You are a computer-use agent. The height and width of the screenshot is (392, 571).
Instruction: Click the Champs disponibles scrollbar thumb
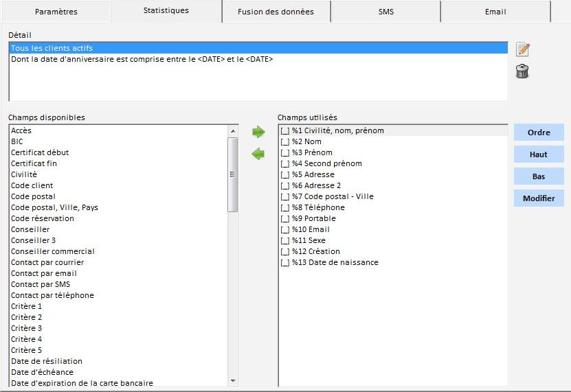point(233,175)
